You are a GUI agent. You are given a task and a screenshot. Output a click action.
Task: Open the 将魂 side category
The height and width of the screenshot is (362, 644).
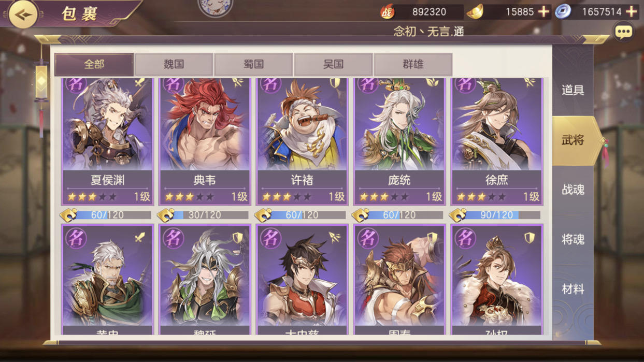pos(573,239)
